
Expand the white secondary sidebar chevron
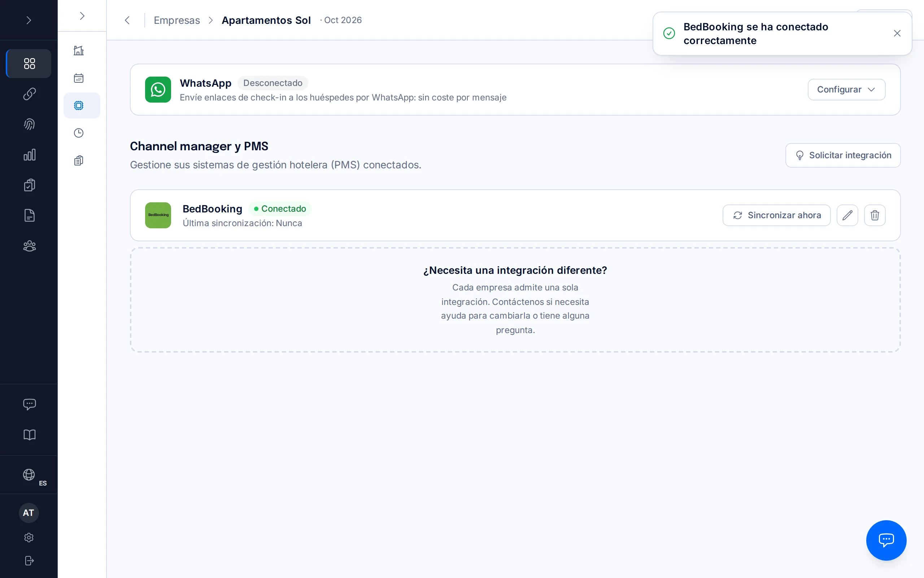pyautogui.click(x=82, y=16)
